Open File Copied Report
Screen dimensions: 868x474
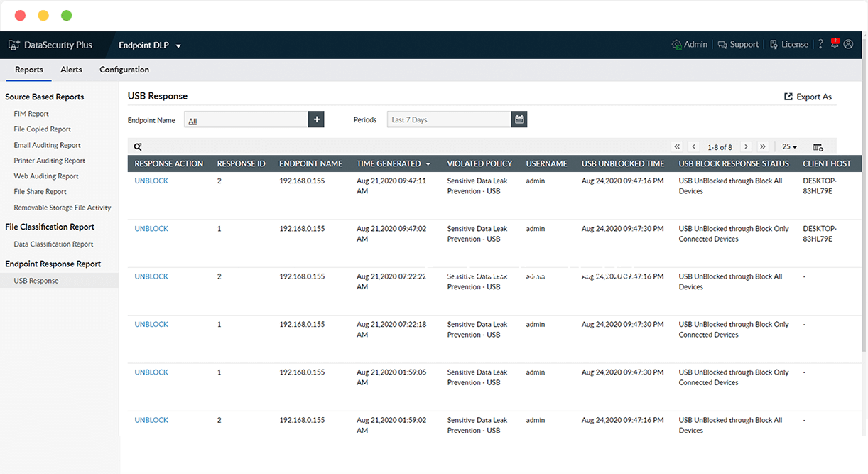coord(43,129)
